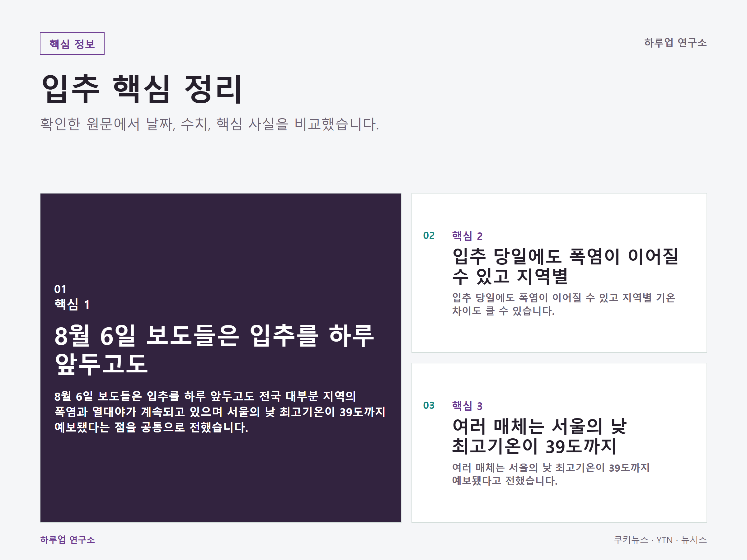
Task: Select the 핵심 1 label
Action: pos(72,305)
